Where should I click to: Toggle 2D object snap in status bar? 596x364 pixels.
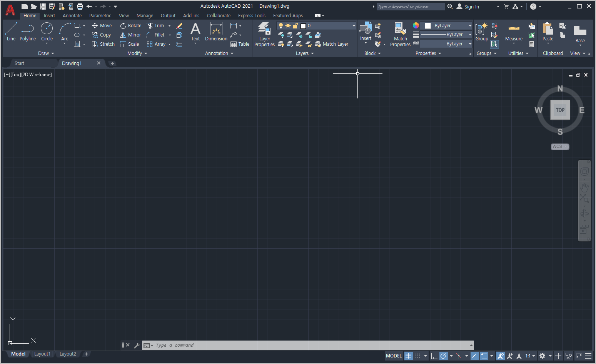click(x=484, y=356)
